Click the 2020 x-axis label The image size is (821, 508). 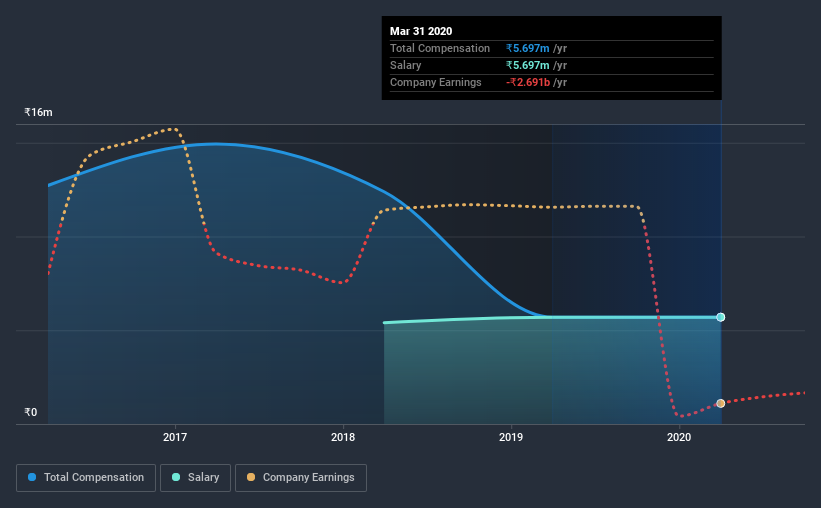(x=679, y=437)
